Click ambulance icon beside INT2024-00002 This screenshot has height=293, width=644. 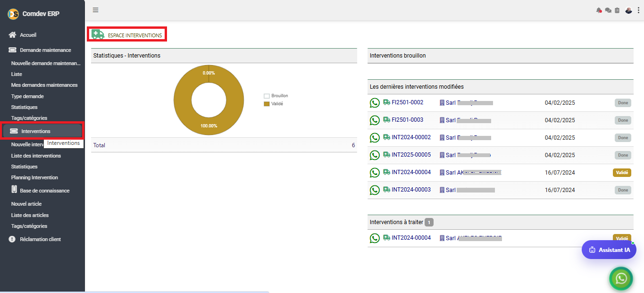point(386,137)
